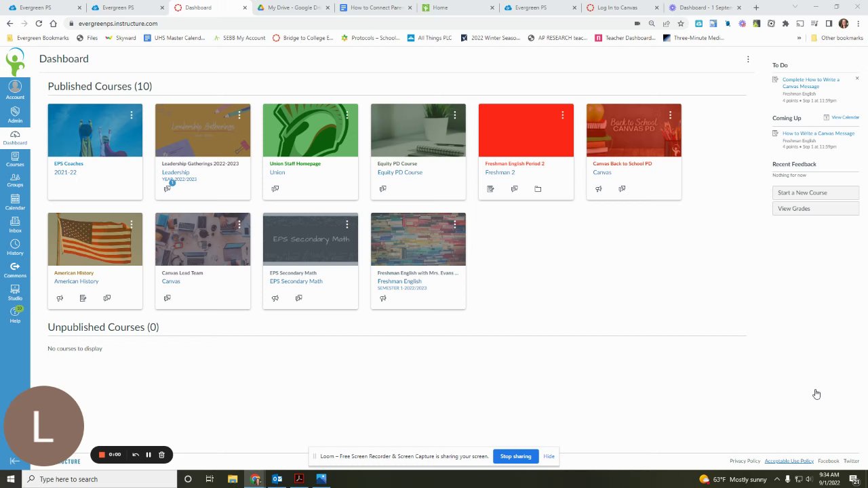Collapse the Canvas global navigation sidebar

pyautogui.click(x=14, y=461)
